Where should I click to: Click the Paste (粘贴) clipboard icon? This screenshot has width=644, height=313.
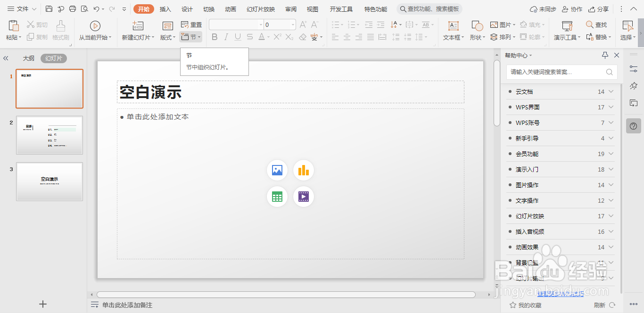point(14,26)
